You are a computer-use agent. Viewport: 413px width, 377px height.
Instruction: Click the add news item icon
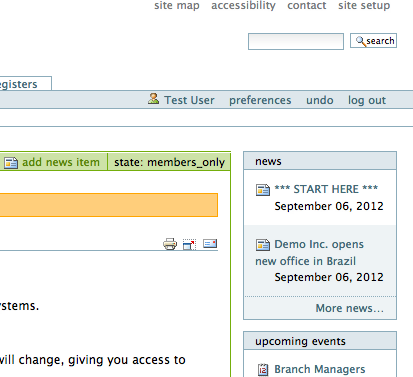pos(11,163)
